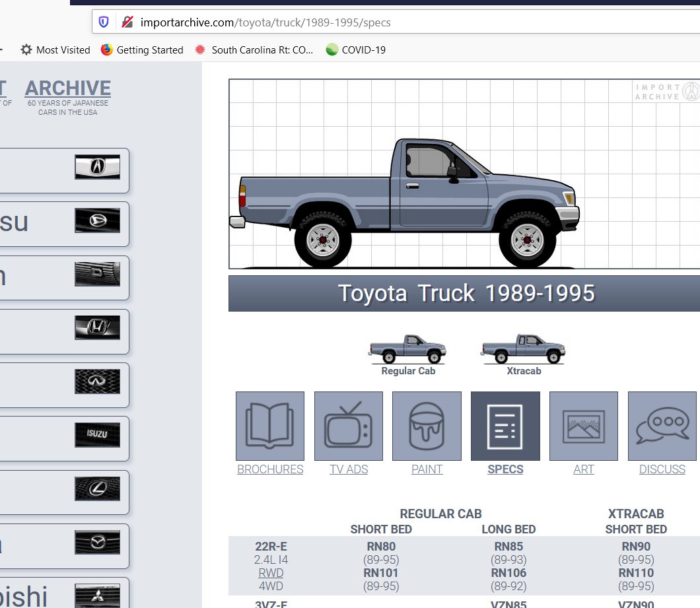This screenshot has height=608, width=700.
Task: Click the 22R-E engine label
Action: point(271,547)
